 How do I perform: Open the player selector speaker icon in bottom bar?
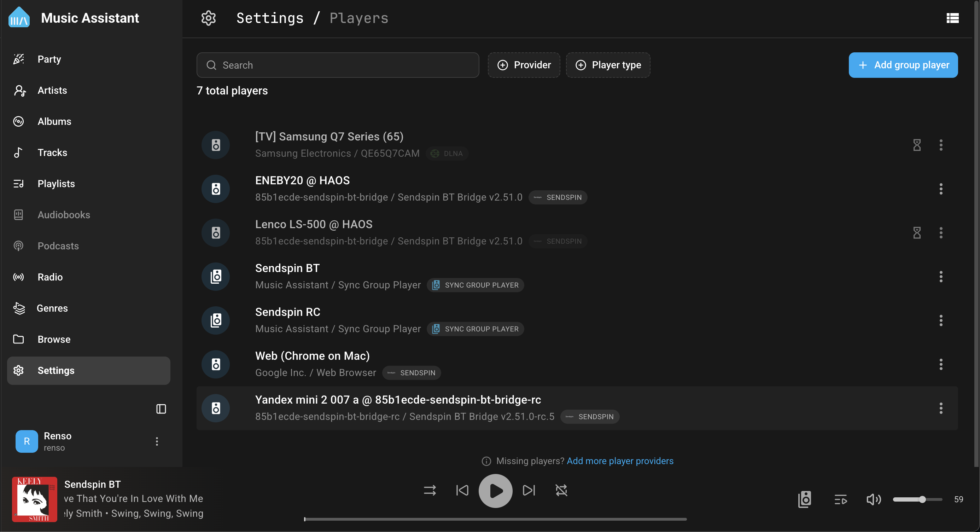[804, 499]
